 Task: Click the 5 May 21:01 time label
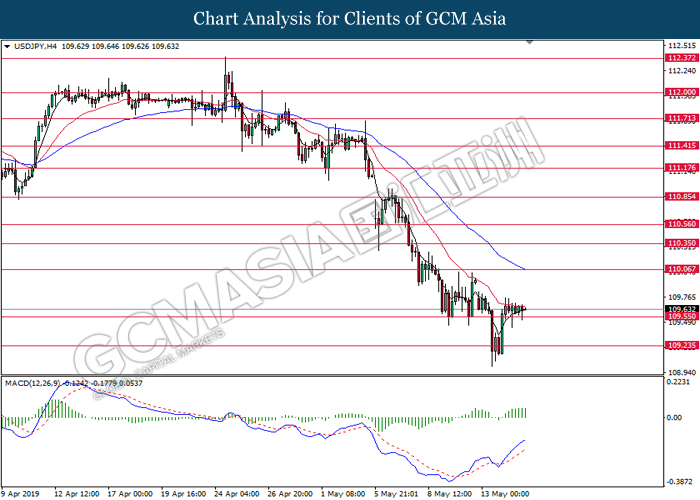pos(396,494)
